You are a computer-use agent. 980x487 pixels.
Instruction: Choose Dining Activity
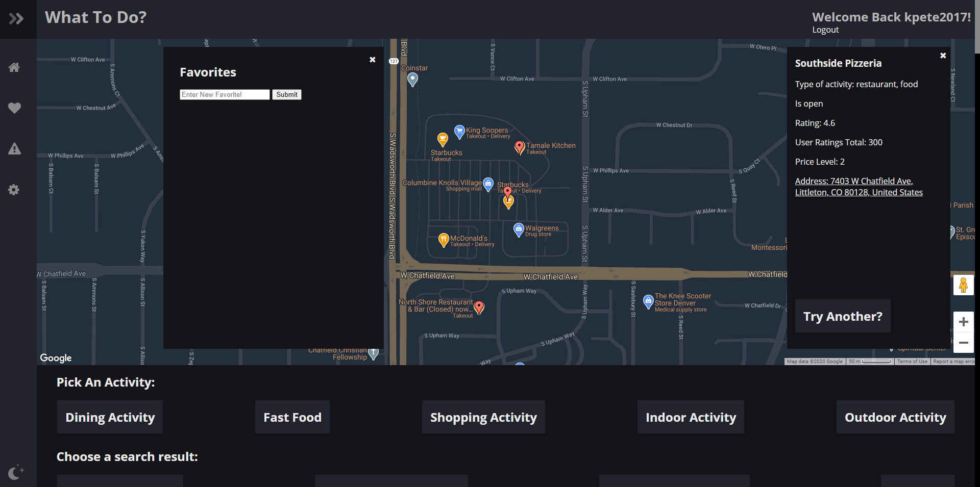(x=110, y=417)
